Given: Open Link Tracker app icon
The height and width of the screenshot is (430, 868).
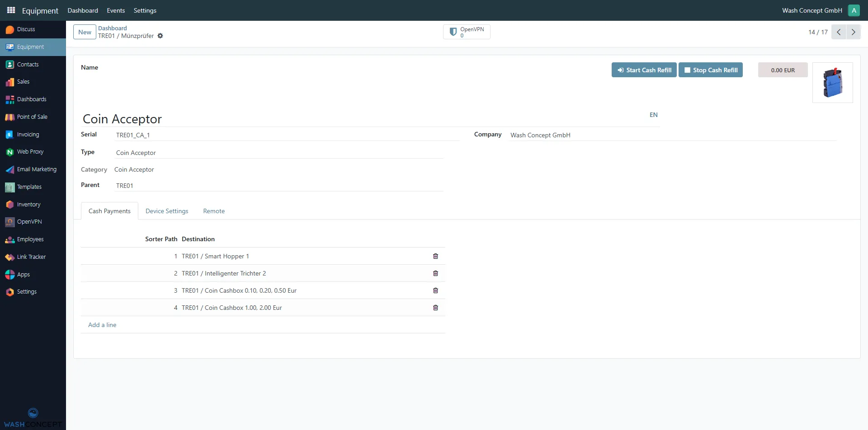Looking at the screenshot, I should 9,257.
